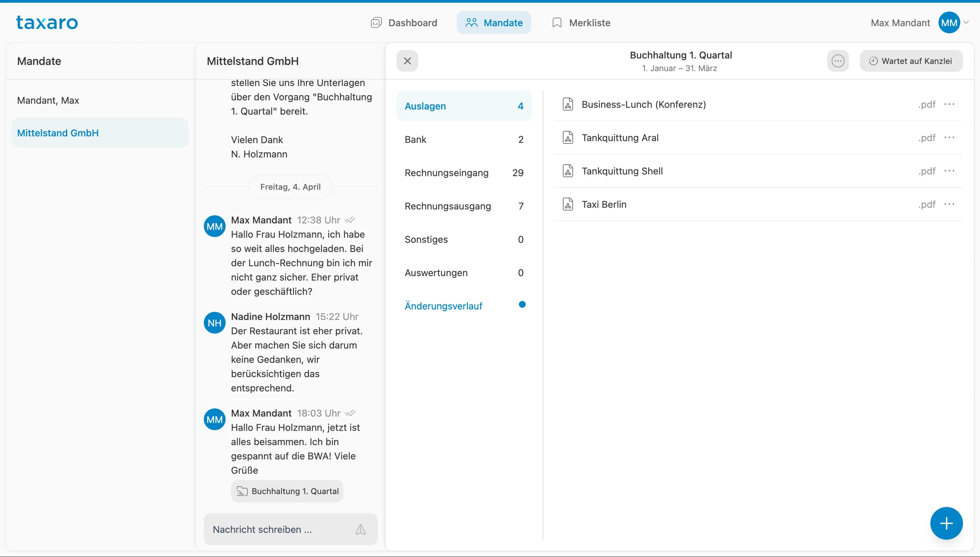Image resolution: width=980 pixels, height=557 pixels.
Task: Select the Rechnungsausgang category
Action: 464,206
